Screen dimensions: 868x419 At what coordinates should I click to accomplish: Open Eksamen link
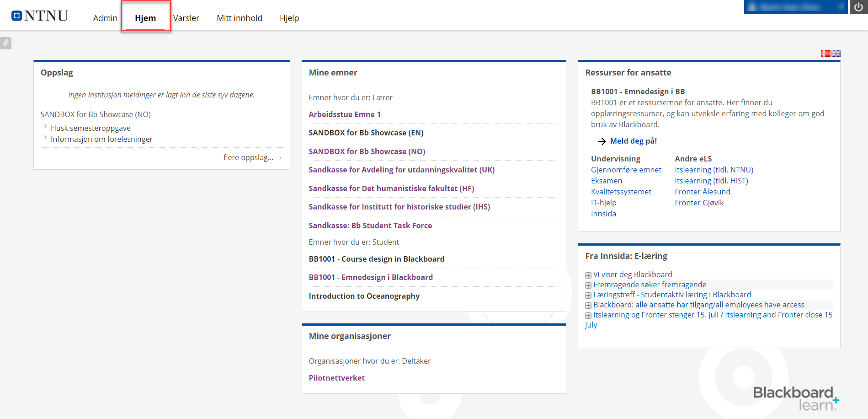(607, 181)
